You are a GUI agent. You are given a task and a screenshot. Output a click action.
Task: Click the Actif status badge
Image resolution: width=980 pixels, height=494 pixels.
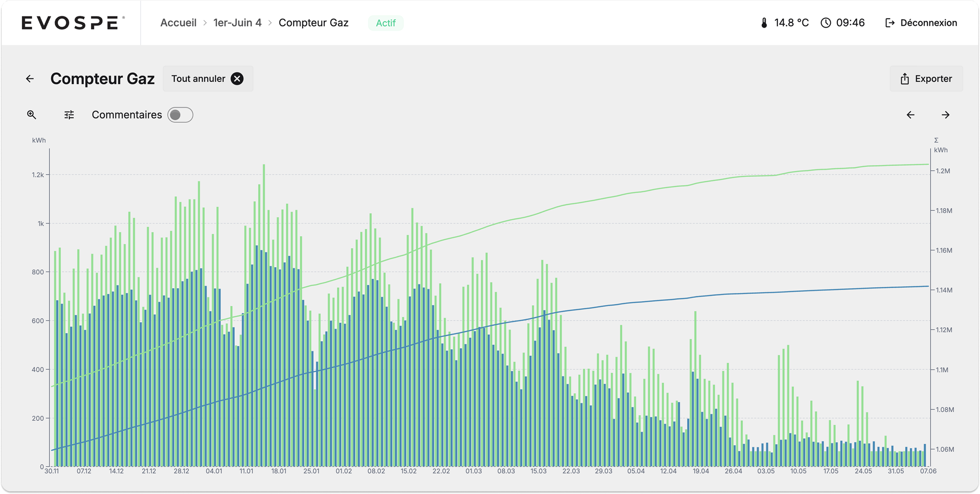(385, 23)
